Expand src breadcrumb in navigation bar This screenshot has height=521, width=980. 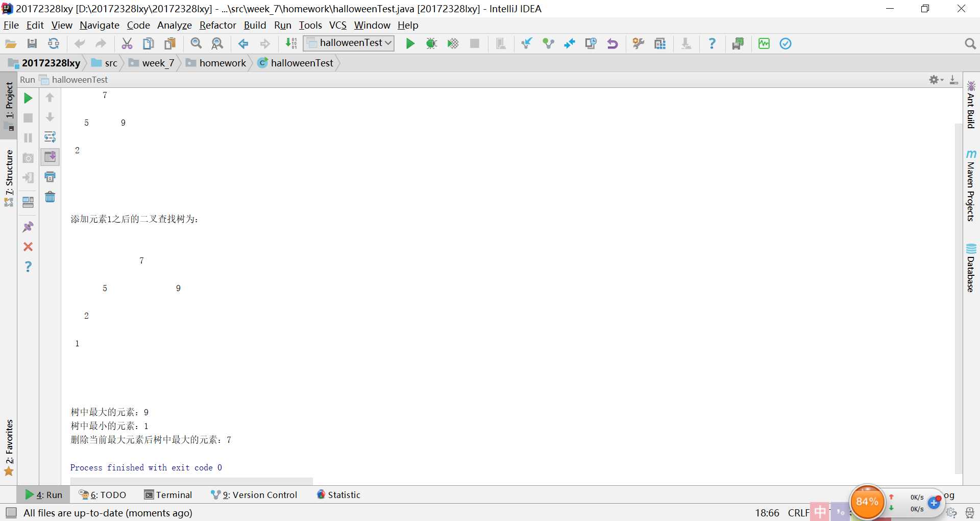tap(105, 63)
